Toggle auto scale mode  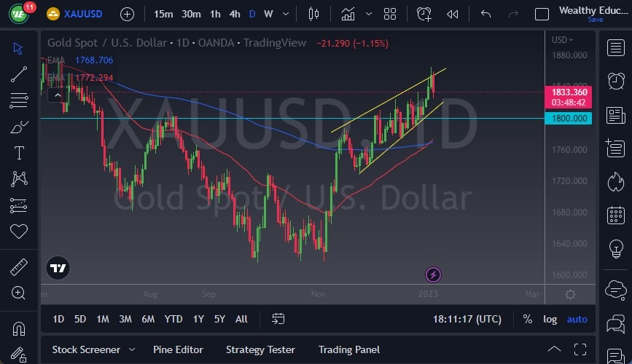pyautogui.click(x=577, y=319)
